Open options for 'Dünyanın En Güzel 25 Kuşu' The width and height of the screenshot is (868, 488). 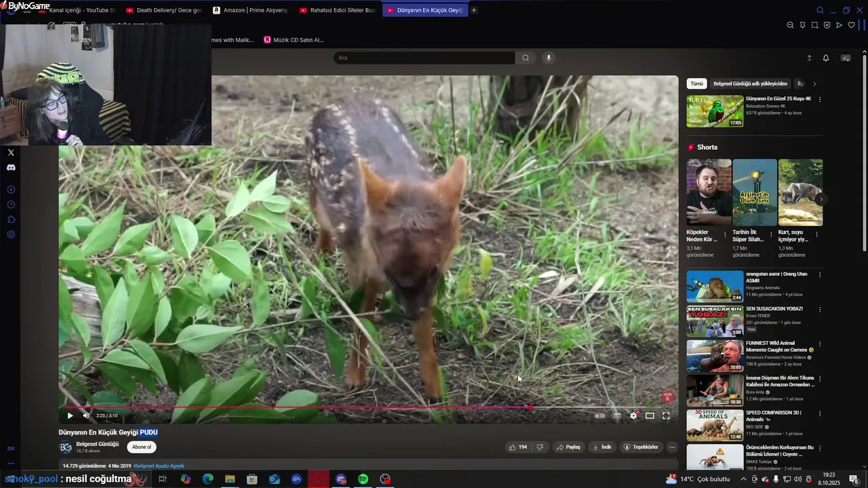[x=820, y=99]
